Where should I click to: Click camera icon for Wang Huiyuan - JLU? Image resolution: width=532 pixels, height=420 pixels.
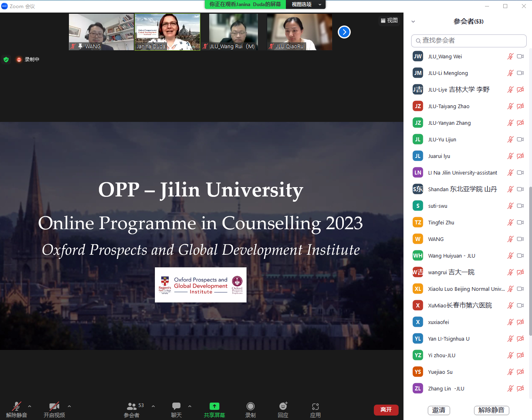point(520,256)
